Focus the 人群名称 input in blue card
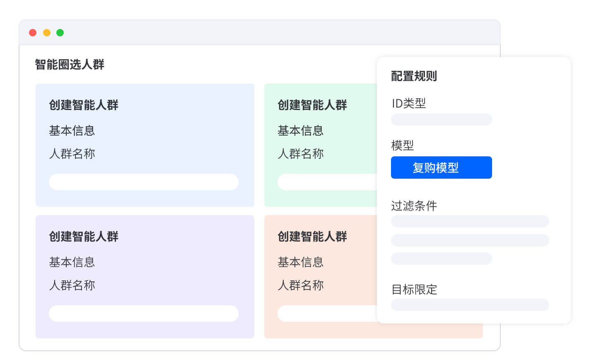Screen dimensions: 613x364 (x=143, y=182)
